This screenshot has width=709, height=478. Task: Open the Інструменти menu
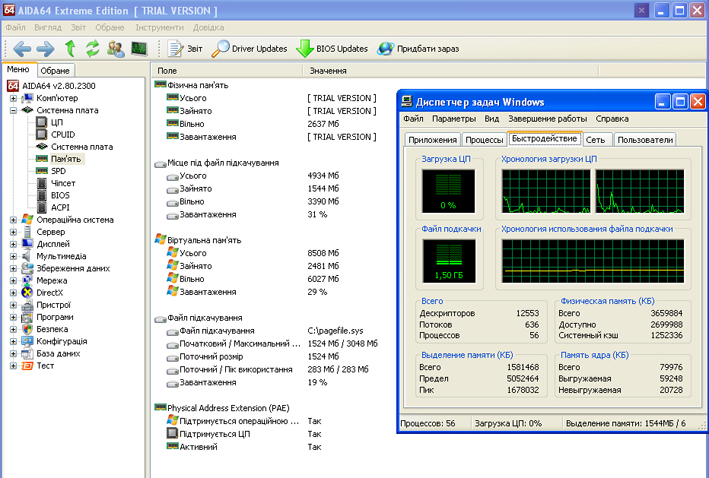[x=160, y=28]
